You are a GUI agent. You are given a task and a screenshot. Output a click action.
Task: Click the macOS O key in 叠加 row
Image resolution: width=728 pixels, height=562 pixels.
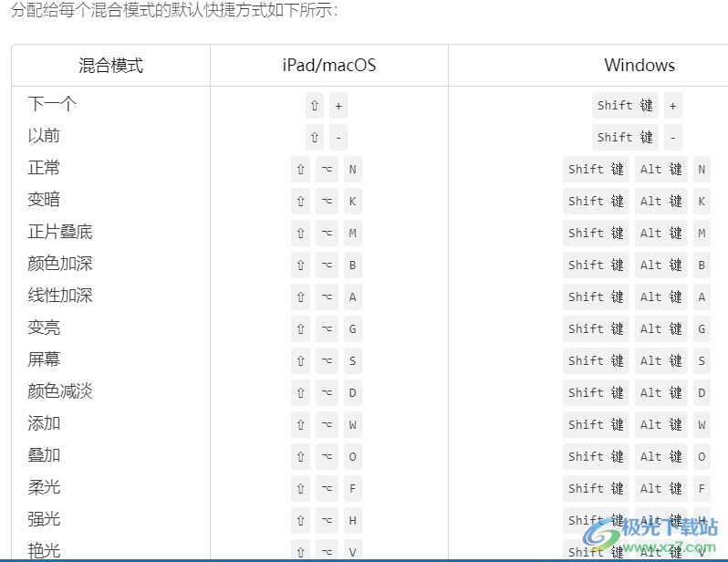click(352, 457)
